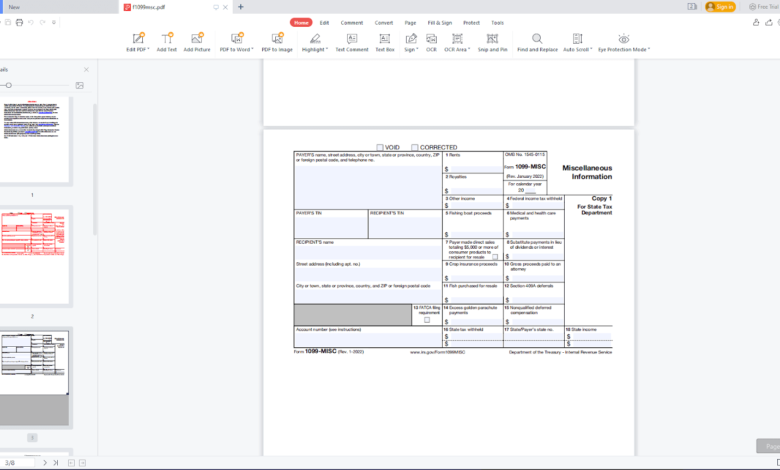The image size is (780, 470).
Task: Click the window count icon beside Sign in
Action: coord(692,7)
